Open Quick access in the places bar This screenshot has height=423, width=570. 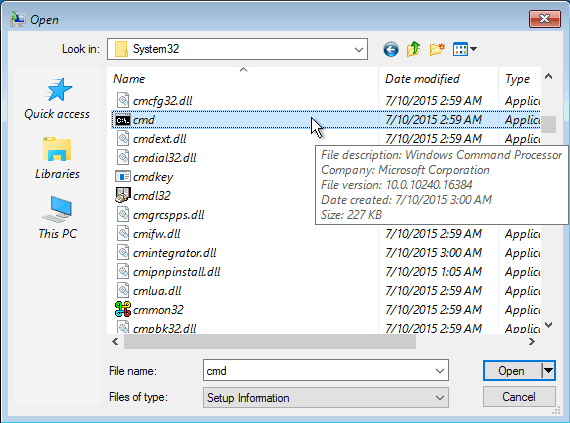click(57, 99)
